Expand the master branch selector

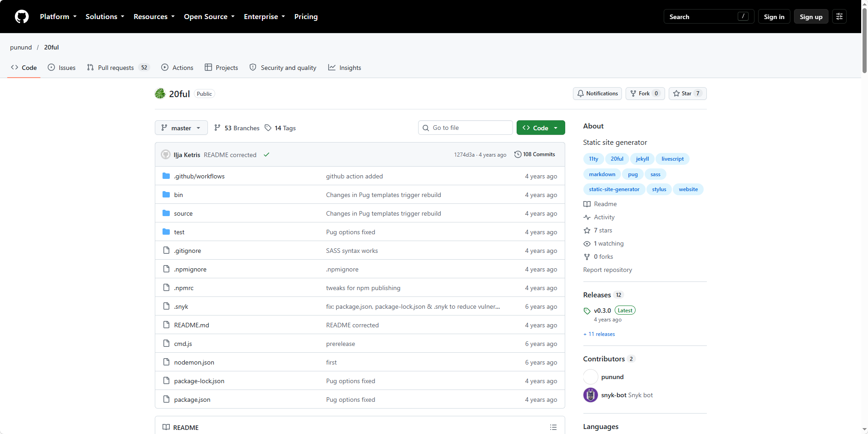(x=181, y=128)
